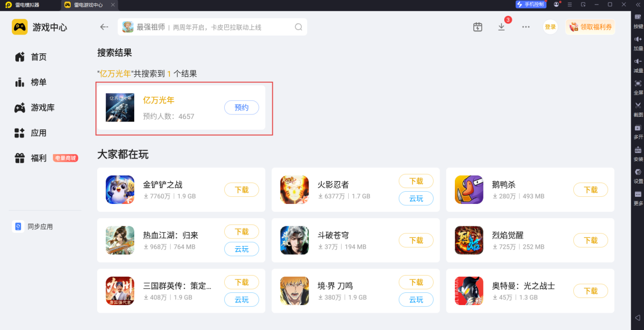Open the three-dot more options menu

[526, 27]
